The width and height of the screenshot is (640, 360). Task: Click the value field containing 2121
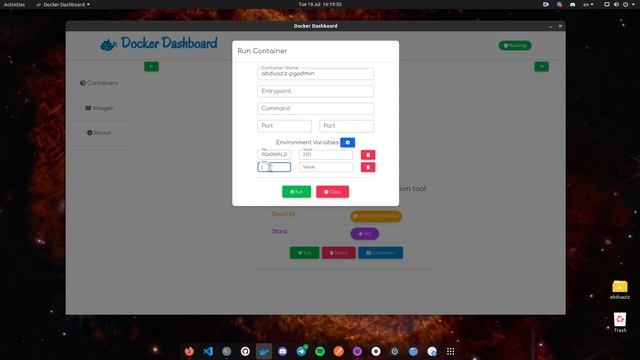click(x=326, y=155)
